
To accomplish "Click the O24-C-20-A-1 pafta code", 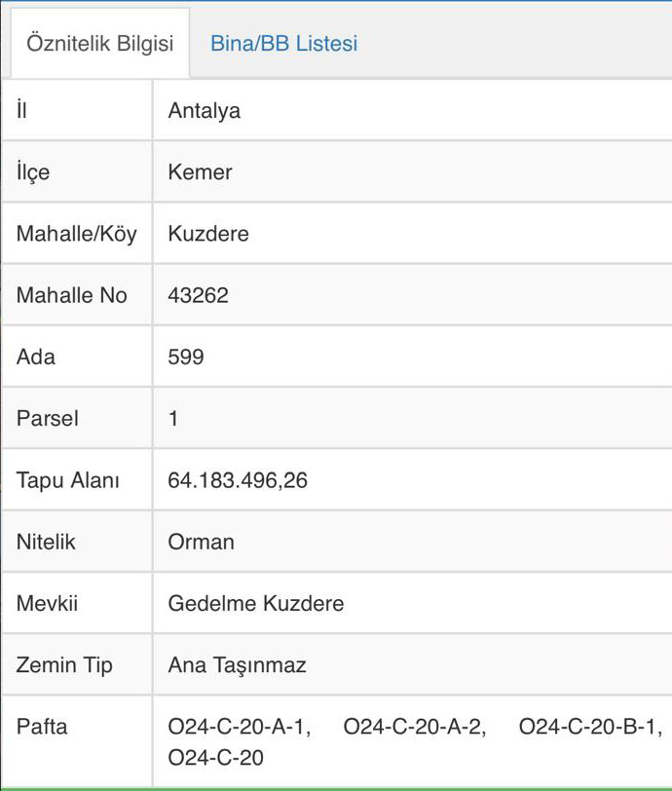I will click(239, 727).
